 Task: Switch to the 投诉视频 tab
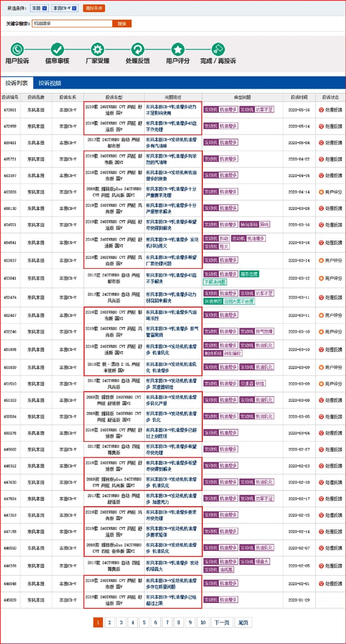tap(50, 83)
